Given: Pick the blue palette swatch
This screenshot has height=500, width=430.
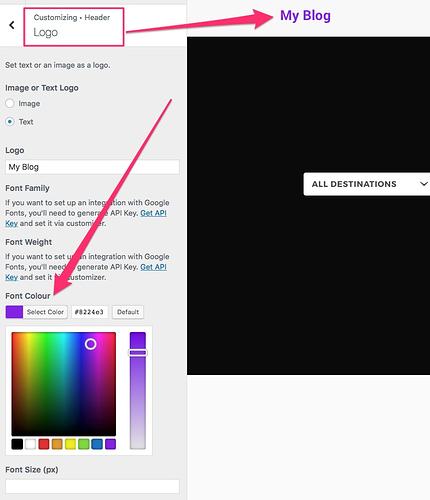Looking at the screenshot, I should (x=97, y=444).
